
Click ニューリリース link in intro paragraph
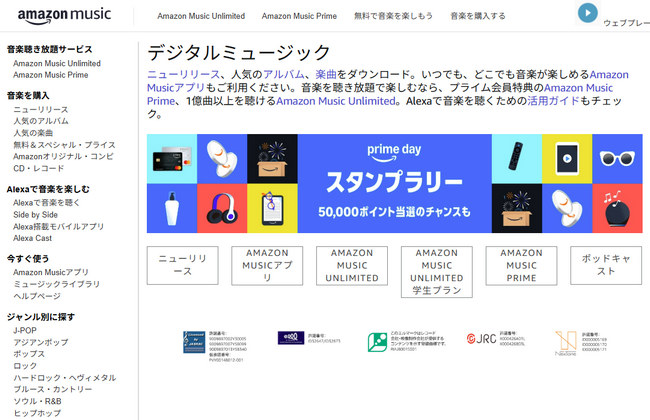coord(184,75)
